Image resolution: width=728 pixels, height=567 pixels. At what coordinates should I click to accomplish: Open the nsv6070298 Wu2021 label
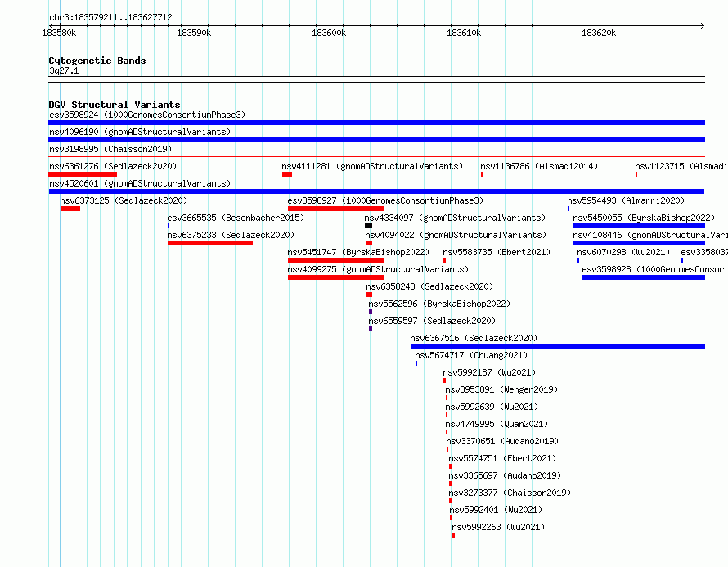click(x=623, y=252)
